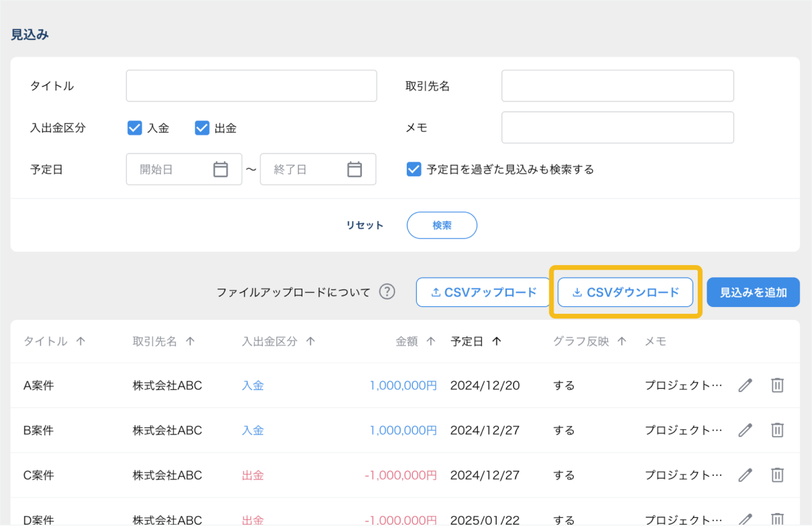Edit the B案件 row with pencil icon
The image size is (812, 526).
745,430
